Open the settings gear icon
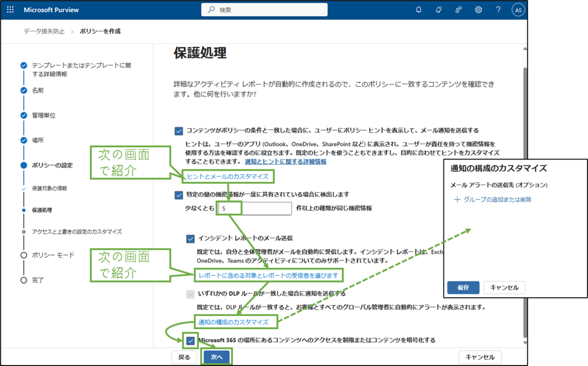588x366 pixels. 478,10
